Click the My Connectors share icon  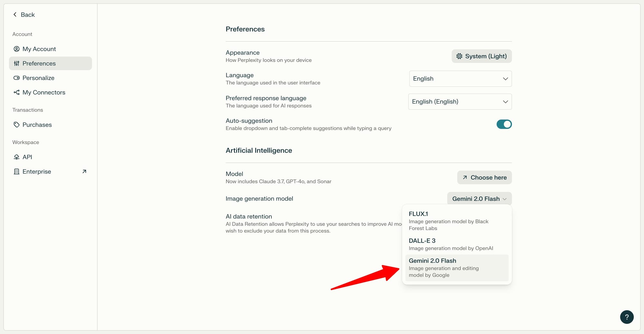tap(16, 92)
